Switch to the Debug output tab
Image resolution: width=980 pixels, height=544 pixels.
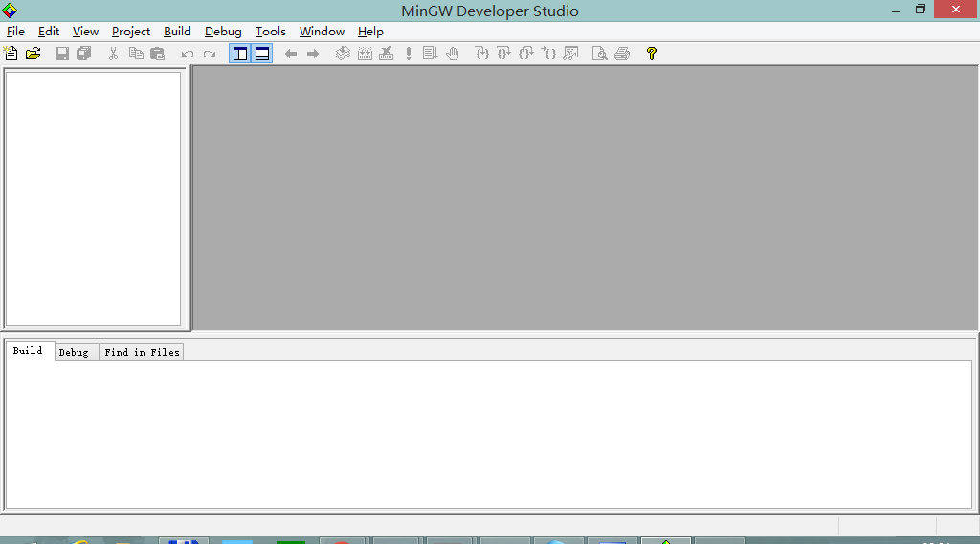point(74,352)
